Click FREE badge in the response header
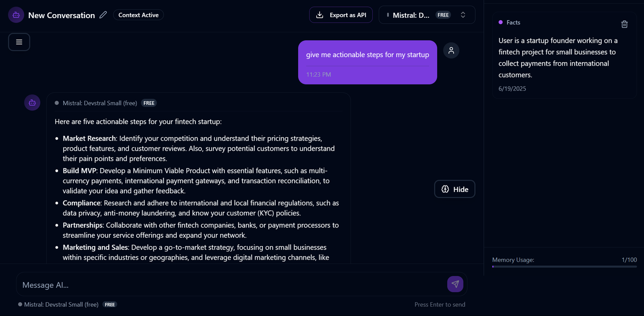 coord(149,103)
